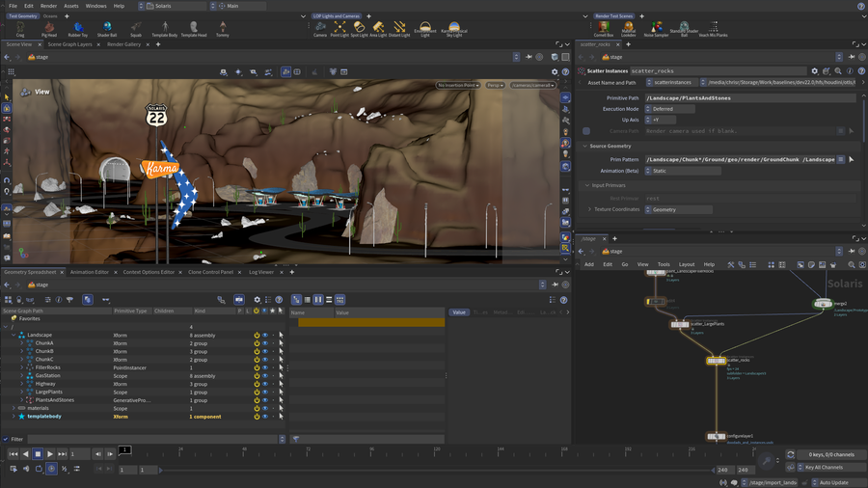Click the Primitive Path input field
The height and width of the screenshot is (488, 868).
750,98
